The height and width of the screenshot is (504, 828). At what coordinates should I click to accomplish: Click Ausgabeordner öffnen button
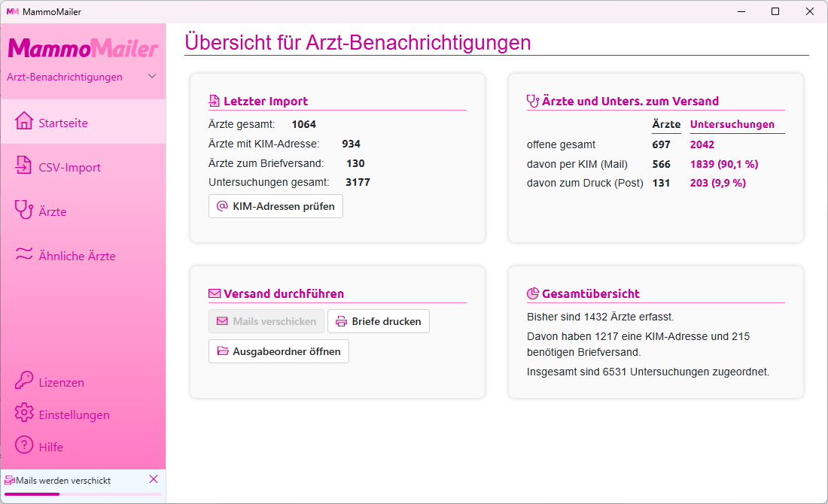279,351
